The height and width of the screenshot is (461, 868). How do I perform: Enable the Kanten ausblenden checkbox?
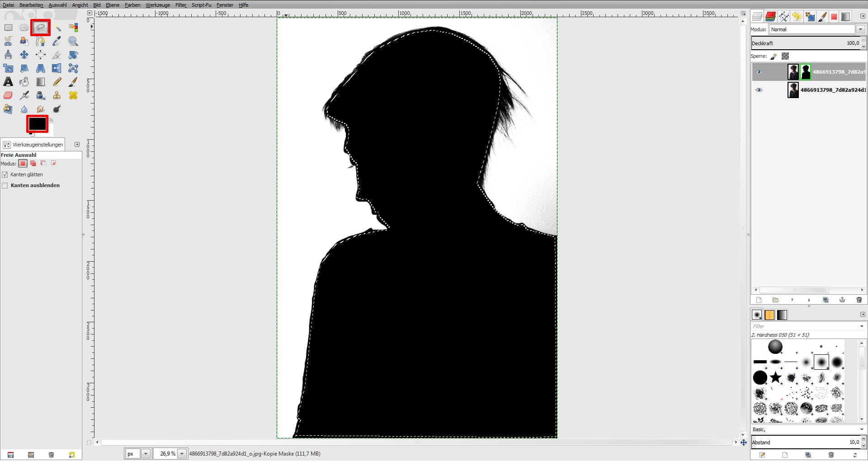pyautogui.click(x=5, y=185)
